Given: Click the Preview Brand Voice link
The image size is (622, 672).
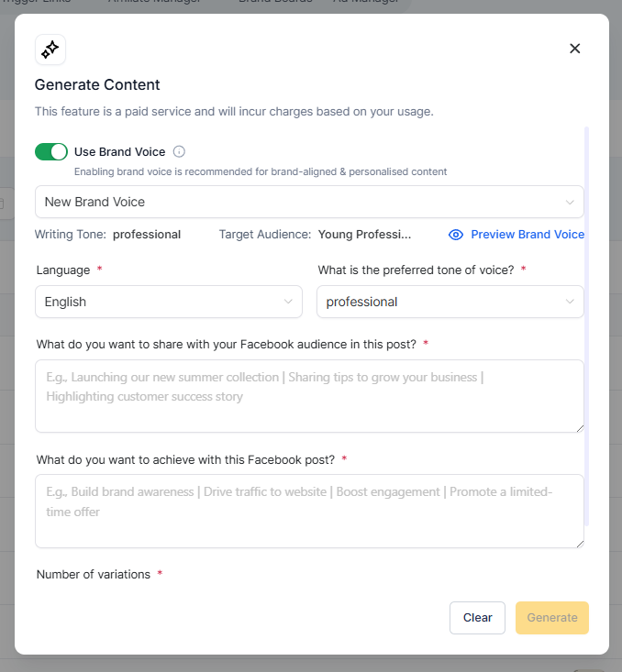Looking at the screenshot, I should (x=528, y=235).
